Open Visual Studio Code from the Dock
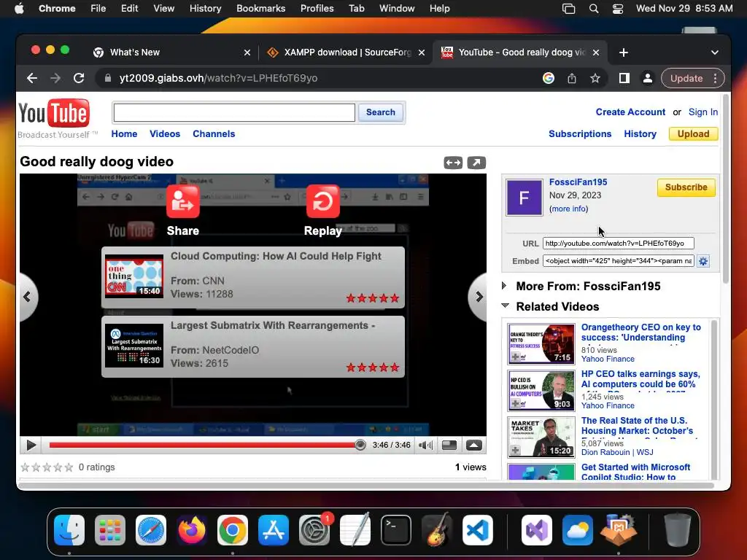This screenshot has height=560, width=747. [478, 530]
